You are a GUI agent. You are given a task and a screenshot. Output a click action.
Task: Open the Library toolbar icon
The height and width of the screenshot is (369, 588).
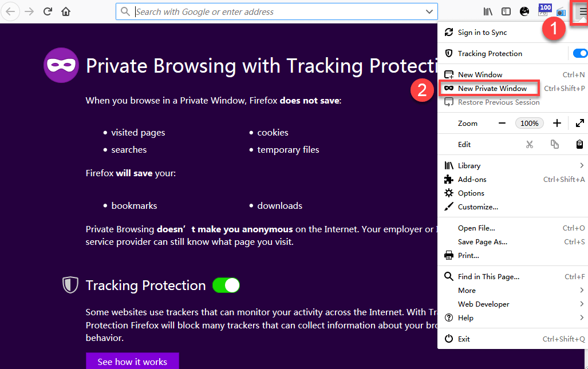pyautogui.click(x=487, y=11)
